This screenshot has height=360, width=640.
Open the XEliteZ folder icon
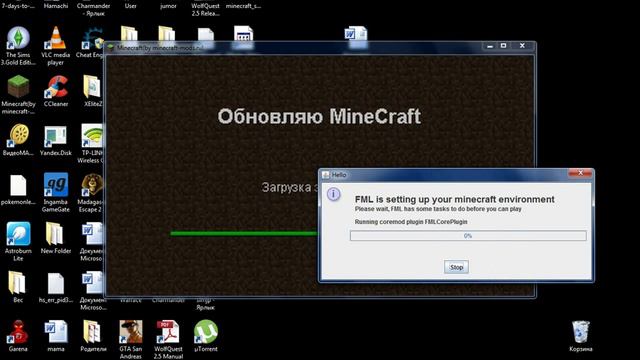[92, 87]
